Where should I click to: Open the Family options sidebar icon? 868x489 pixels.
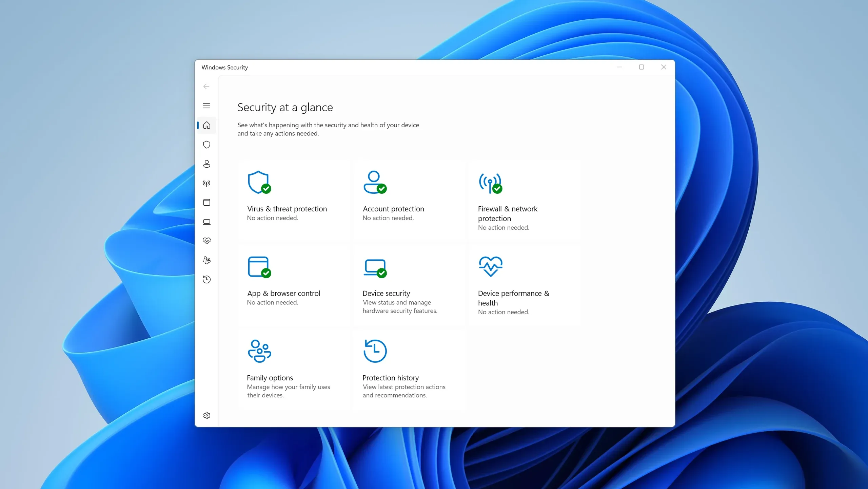click(206, 260)
